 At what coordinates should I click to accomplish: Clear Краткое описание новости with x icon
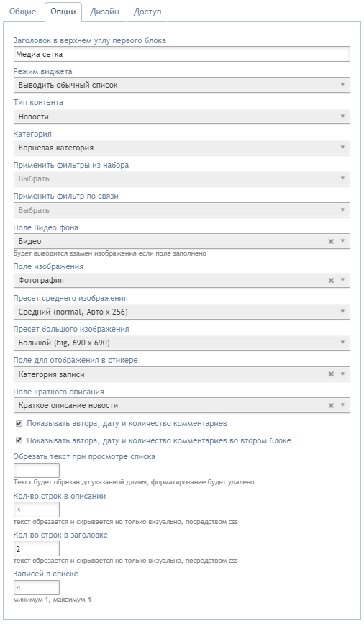(x=331, y=405)
